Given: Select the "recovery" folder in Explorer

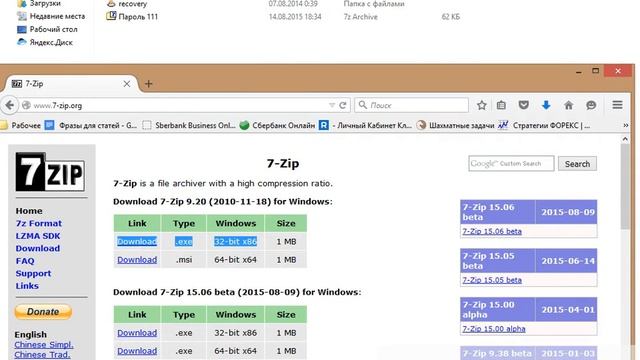Looking at the screenshot, I should click(x=126, y=4).
